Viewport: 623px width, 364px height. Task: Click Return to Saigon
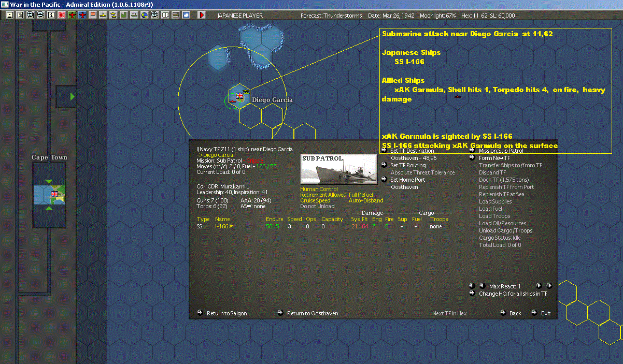tap(226, 313)
